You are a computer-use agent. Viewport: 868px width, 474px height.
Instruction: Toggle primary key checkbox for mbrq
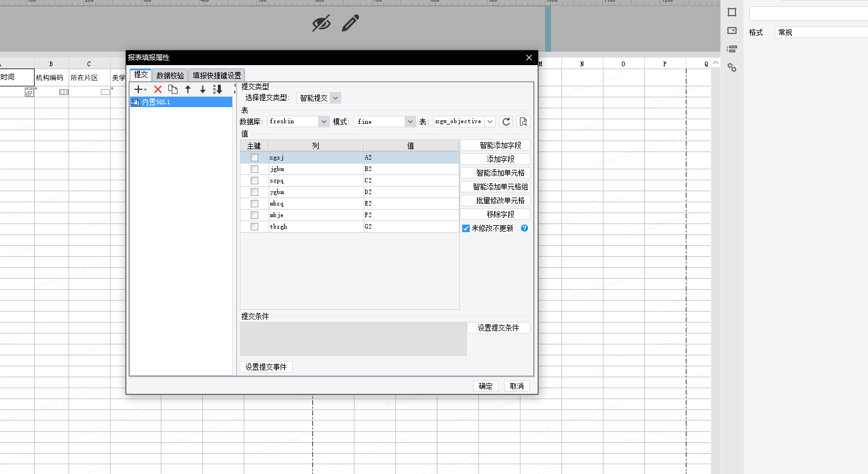(x=254, y=204)
